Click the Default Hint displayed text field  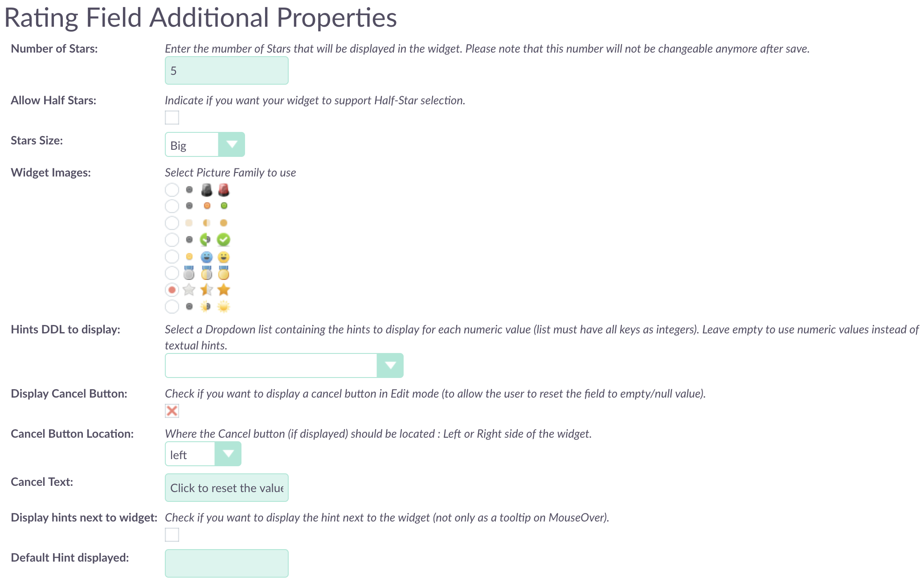pyautogui.click(x=227, y=563)
